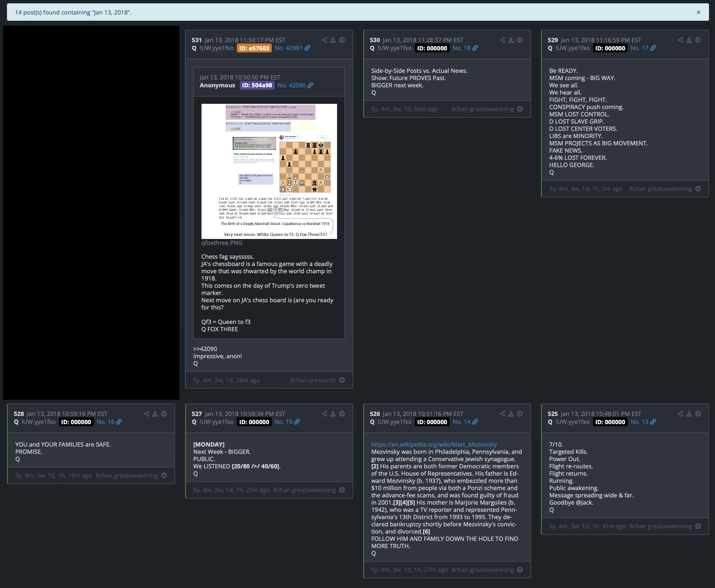
Task: Click post number 529 heading
Action: click(552, 40)
